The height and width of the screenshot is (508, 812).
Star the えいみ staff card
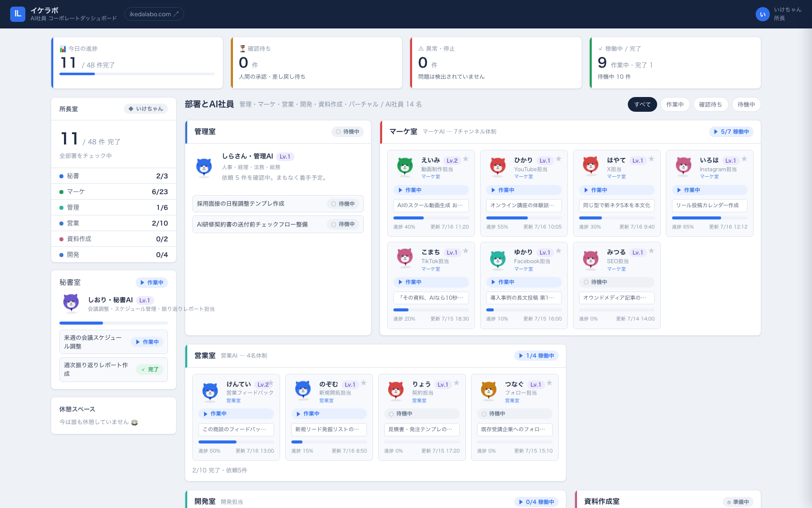coord(465,159)
